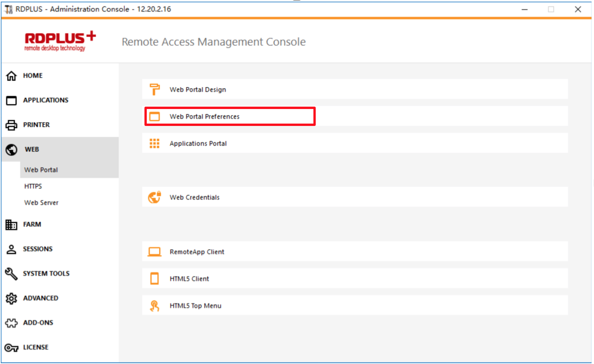Open Web Portal Preferences

pyautogui.click(x=204, y=117)
